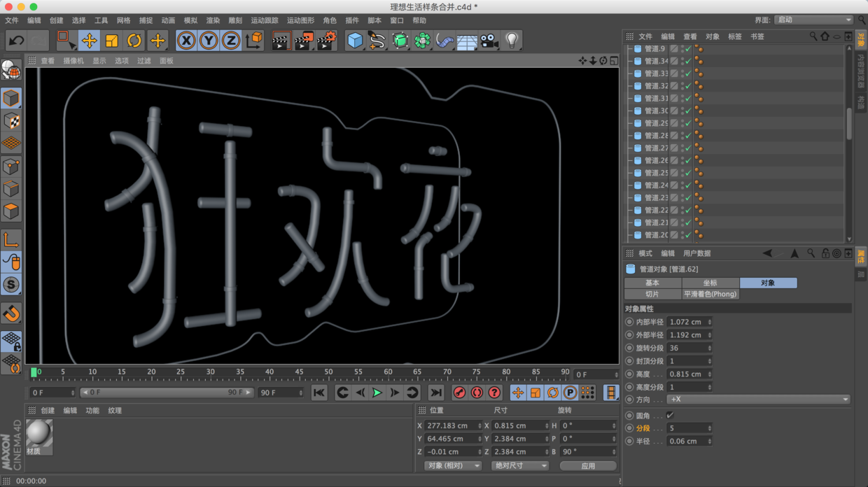Switch to the 基本 tab in attributes

click(x=652, y=283)
